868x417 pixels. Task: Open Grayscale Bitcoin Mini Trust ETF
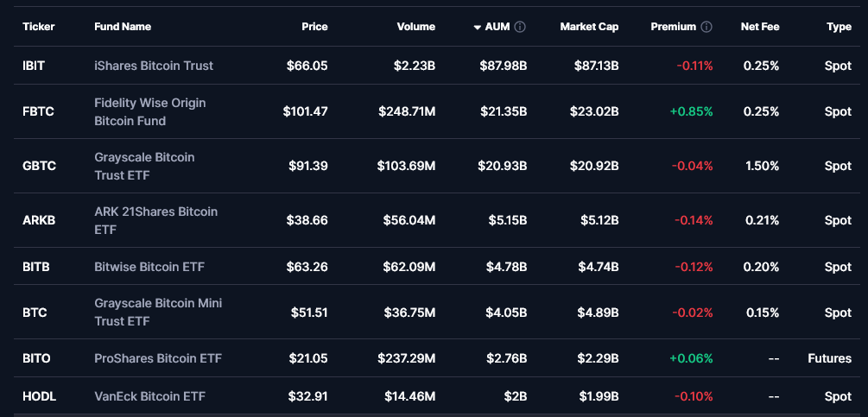coord(158,312)
